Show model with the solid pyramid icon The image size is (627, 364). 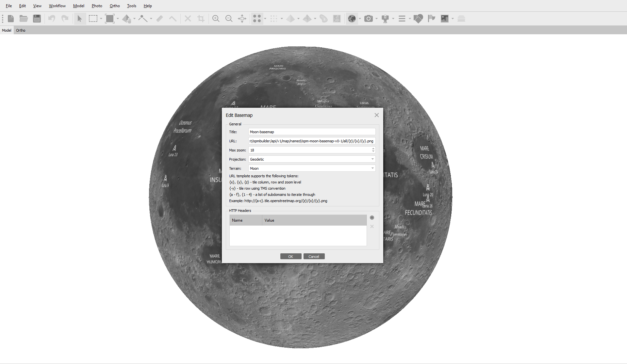(x=290, y=19)
